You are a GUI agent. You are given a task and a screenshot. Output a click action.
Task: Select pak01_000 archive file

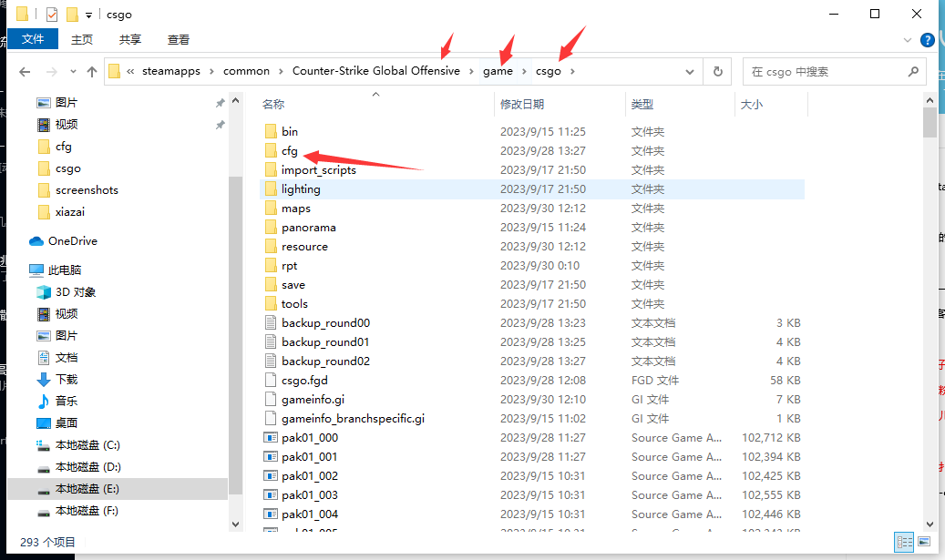point(310,438)
